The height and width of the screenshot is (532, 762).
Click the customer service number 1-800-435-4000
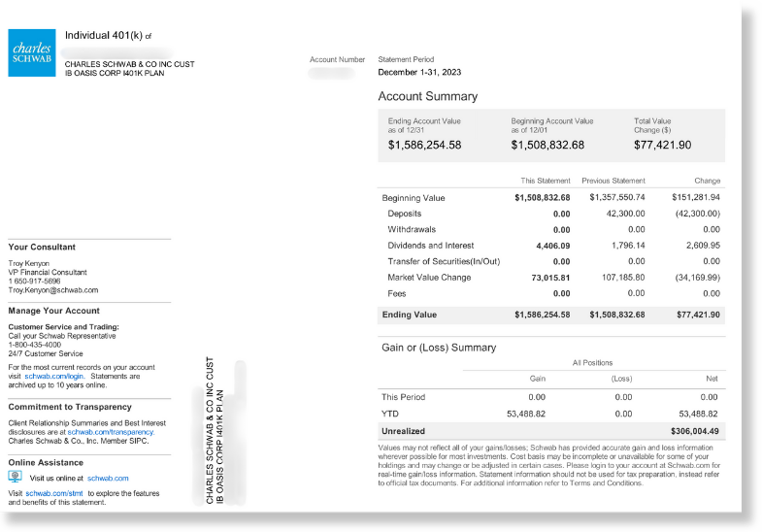pos(34,345)
